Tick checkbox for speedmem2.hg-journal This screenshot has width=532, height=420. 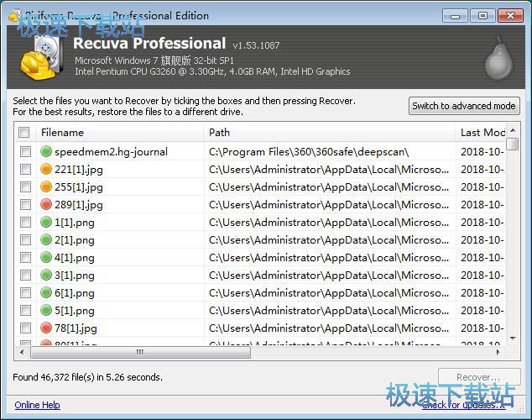point(25,151)
